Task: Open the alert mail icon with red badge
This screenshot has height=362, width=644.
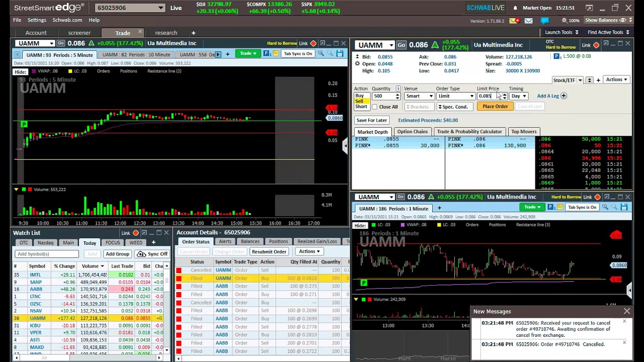Action: pos(515,21)
